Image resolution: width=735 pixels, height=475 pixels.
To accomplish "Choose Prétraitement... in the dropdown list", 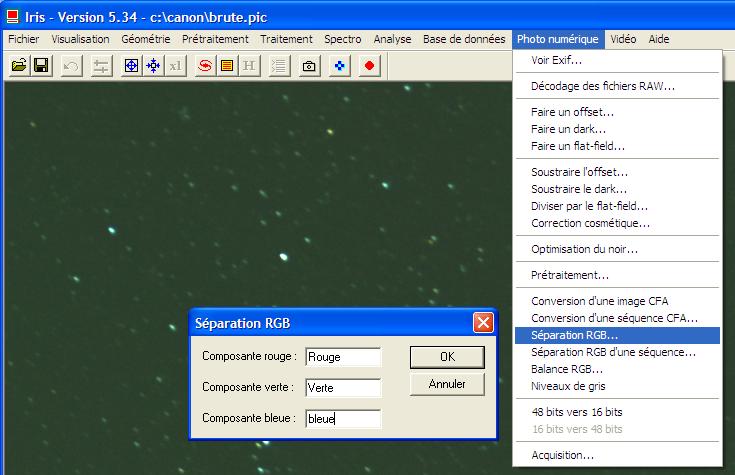I will [x=617, y=275].
